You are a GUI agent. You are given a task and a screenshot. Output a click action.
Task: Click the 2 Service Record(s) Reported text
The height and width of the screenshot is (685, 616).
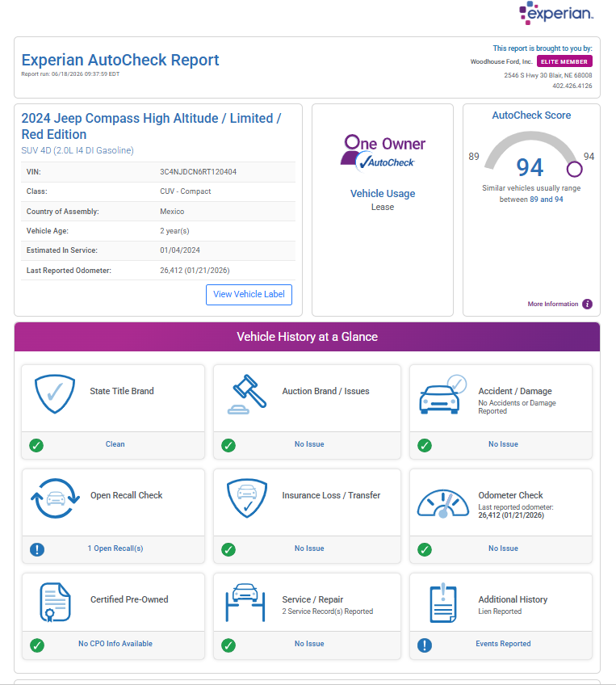328,611
